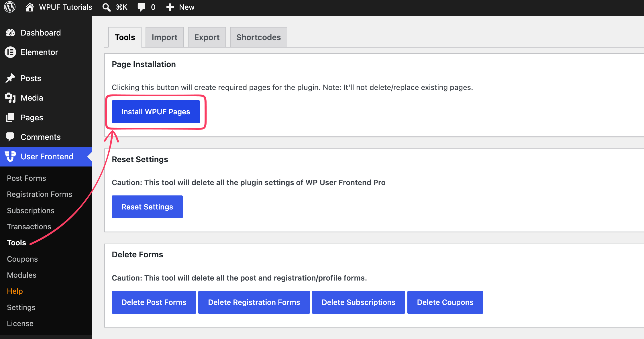Click the Reset Settings section heading
This screenshot has height=339, width=644.
pos(140,159)
